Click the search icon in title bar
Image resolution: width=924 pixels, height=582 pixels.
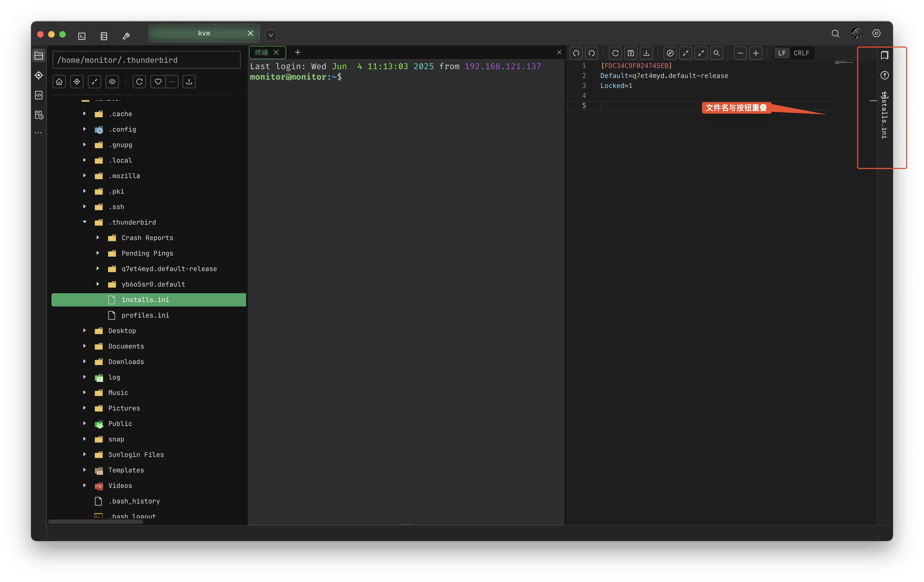tap(835, 34)
